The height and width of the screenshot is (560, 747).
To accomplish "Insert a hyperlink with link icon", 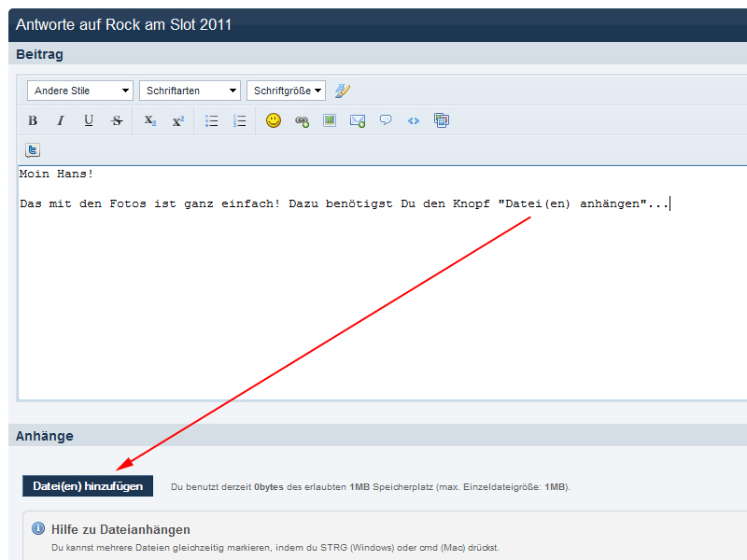I will (x=302, y=120).
